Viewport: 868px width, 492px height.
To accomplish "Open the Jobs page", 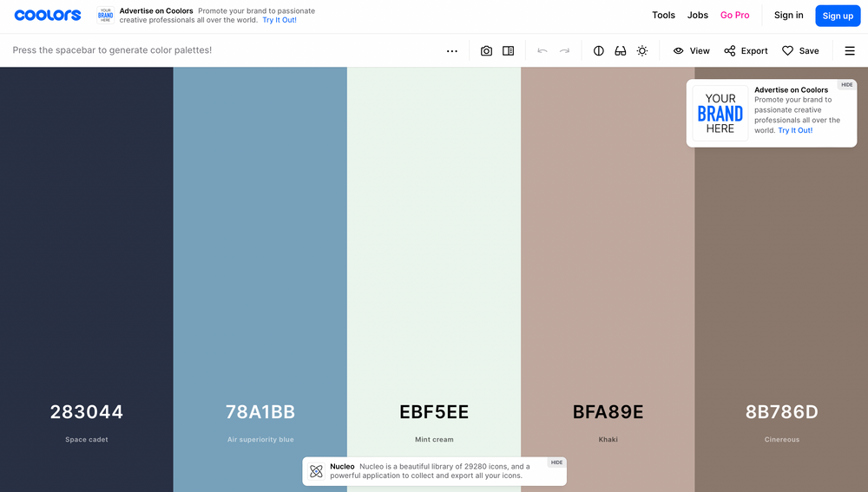I will pos(698,15).
